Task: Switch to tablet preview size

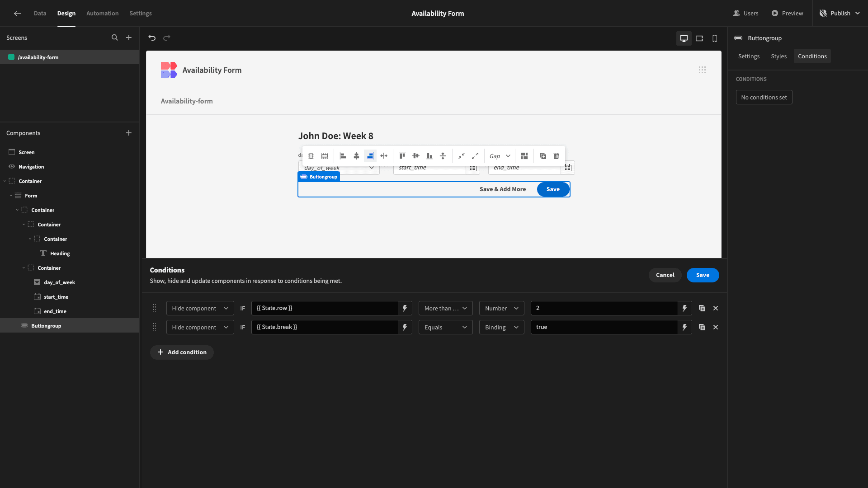Action: [x=699, y=38]
